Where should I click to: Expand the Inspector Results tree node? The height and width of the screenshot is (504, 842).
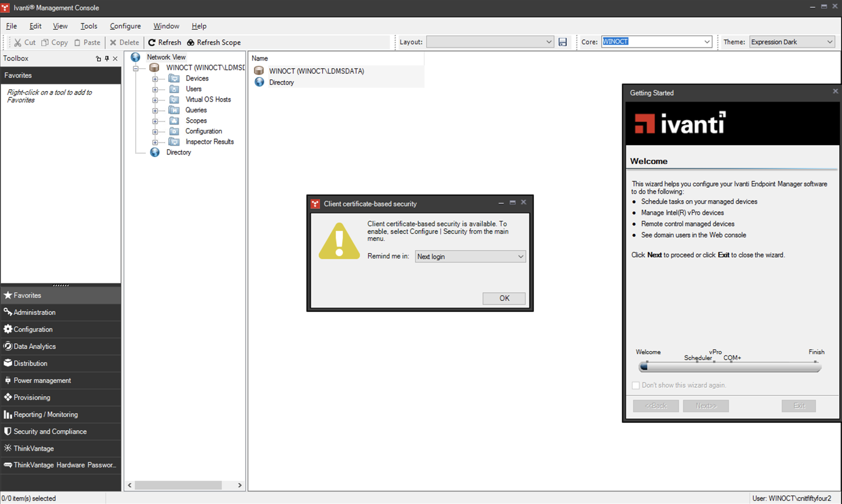(155, 142)
